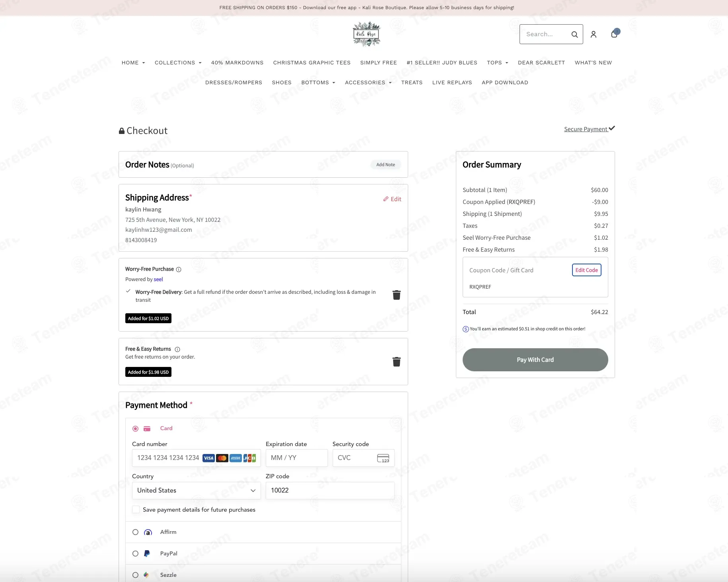Remove Free & Easy Returns with trash icon
The height and width of the screenshot is (582, 728).
point(397,362)
